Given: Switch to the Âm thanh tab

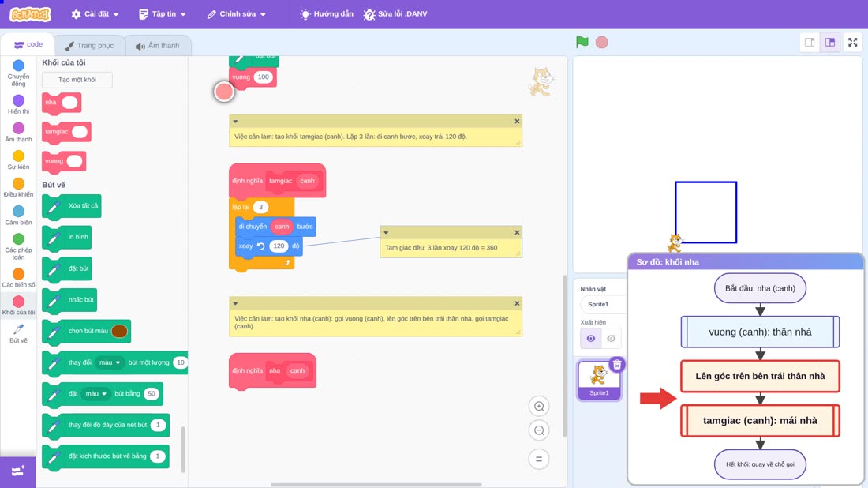Looking at the screenshot, I should pos(158,46).
